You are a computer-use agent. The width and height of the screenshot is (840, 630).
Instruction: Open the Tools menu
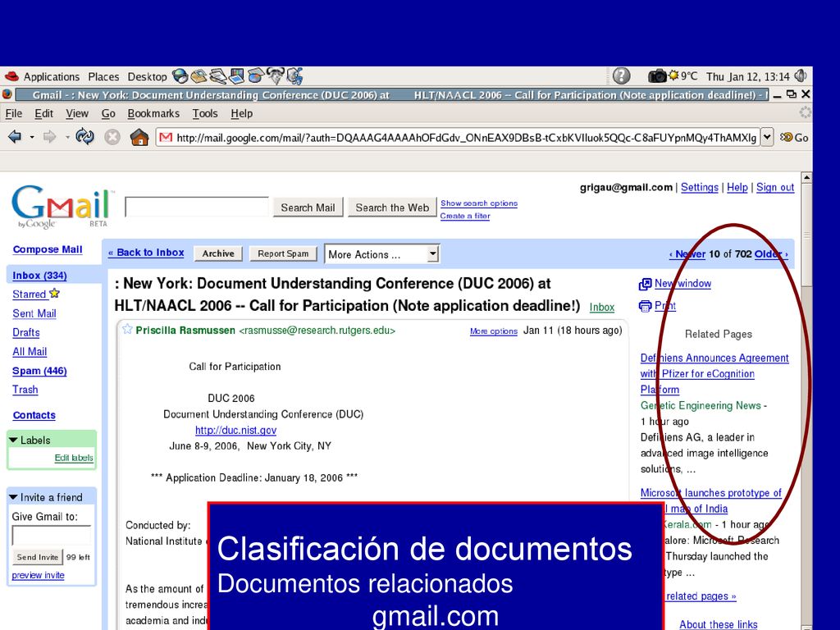(204, 113)
